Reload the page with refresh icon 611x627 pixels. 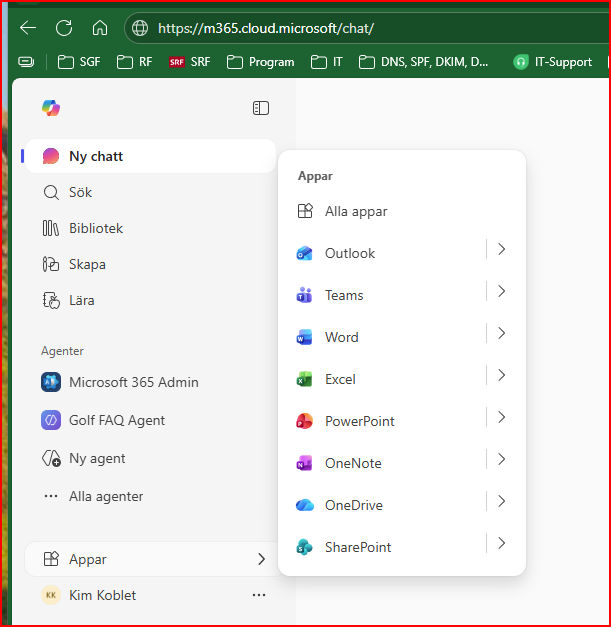(64, 28)
